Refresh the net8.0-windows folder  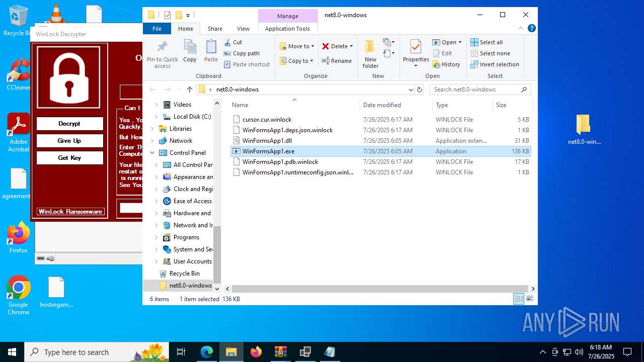coord(420,89)
